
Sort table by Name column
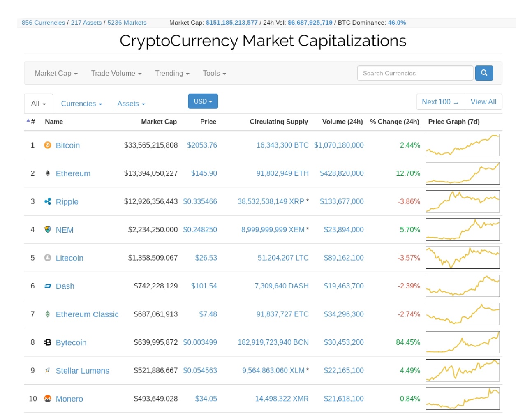click(x=54, y=122)
